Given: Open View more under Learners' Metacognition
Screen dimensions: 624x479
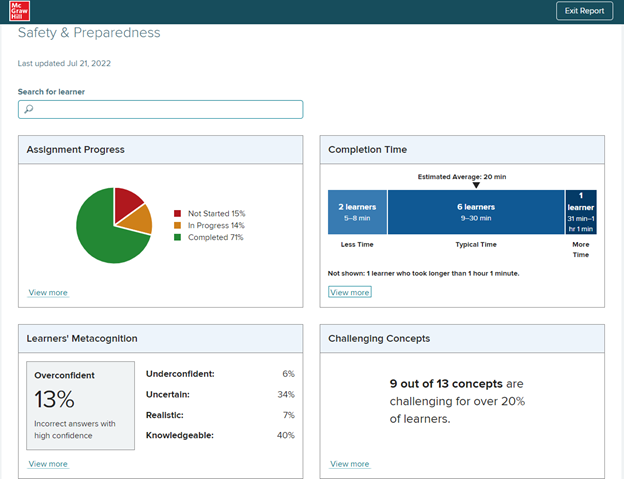Looking at the screenshot, I should tap(48, 464).
